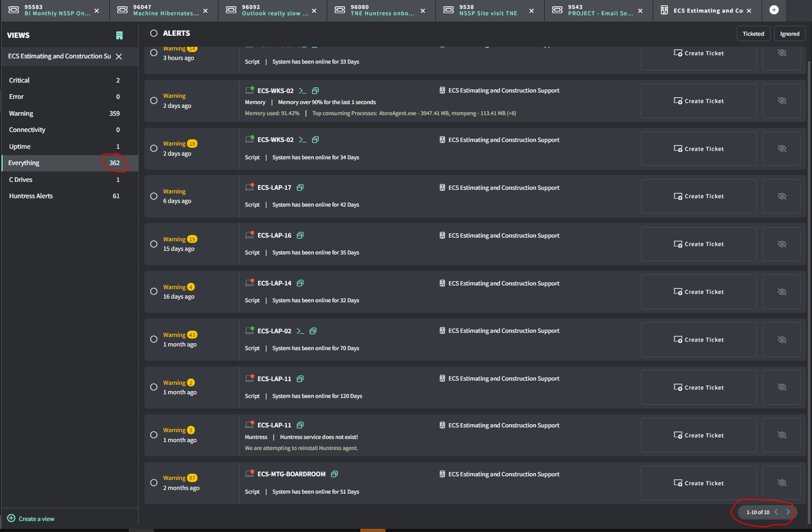Go to previous page of alerts

click(x=776, y=512)
